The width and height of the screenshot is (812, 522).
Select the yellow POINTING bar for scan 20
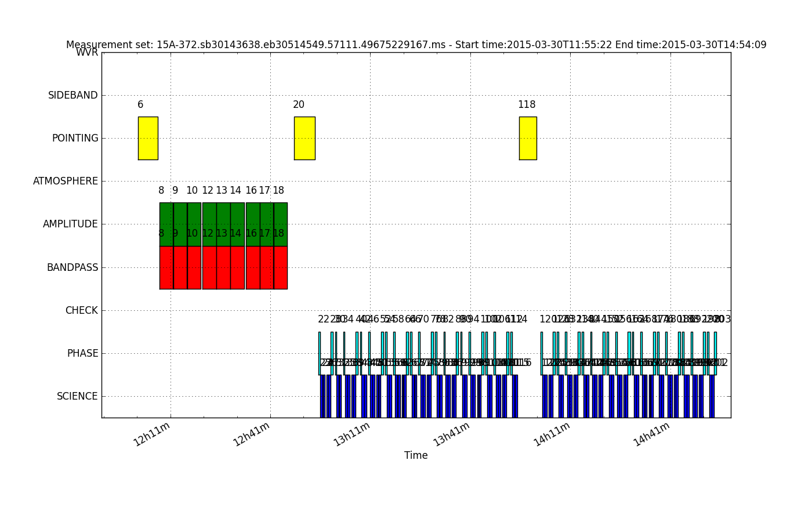304,138
